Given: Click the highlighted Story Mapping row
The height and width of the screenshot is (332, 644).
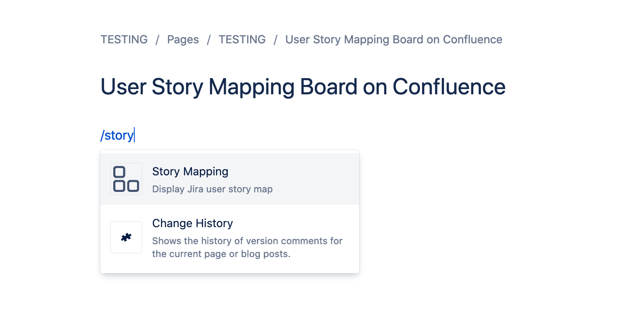Looking at the screenshot, I should pyautogui.click(x=230, y=179).
